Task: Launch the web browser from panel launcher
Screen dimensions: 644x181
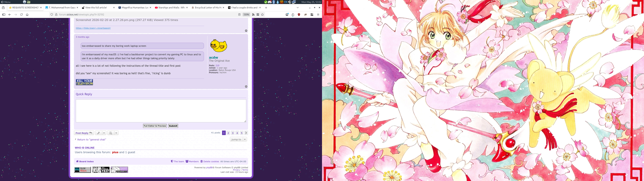Action: (x=24, y=2)
